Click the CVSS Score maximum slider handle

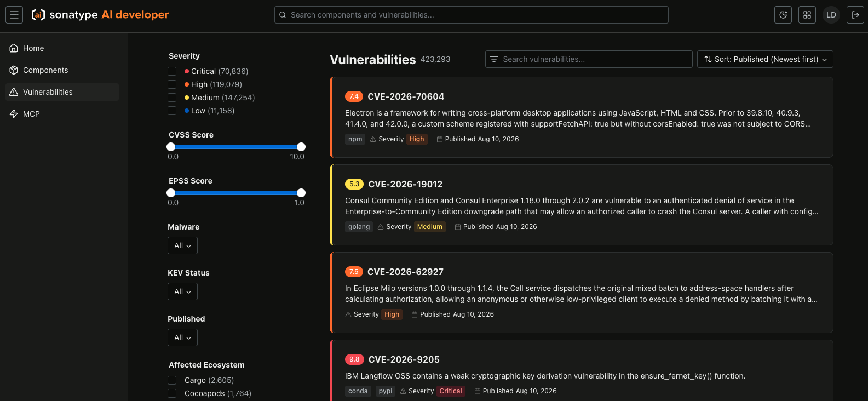point(301,147)
